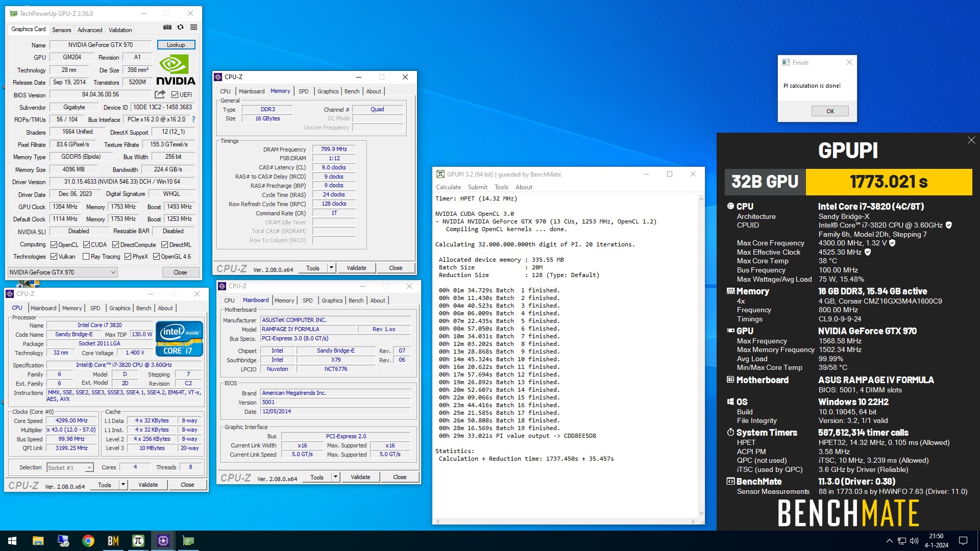Screen dimensions: 980x551
Task: Open the Advanced tab in GPU-Z
Action: coord(90,30)
